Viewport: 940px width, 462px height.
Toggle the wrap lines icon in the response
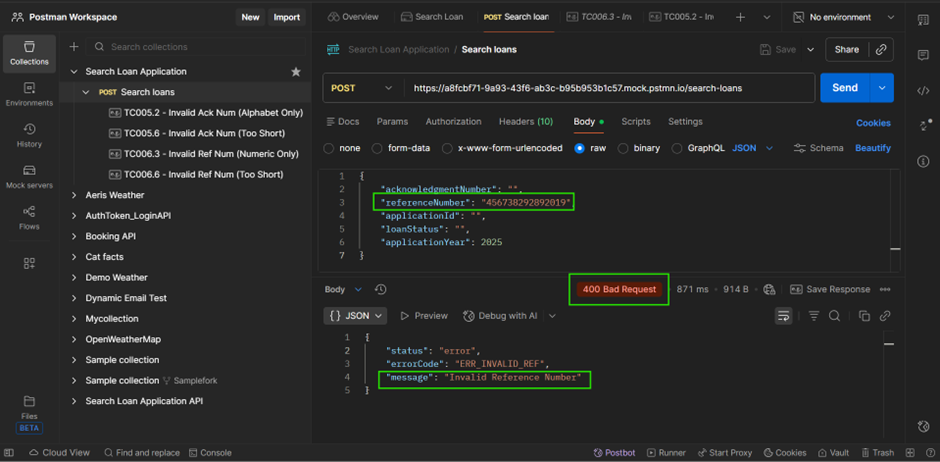(784, 316)
